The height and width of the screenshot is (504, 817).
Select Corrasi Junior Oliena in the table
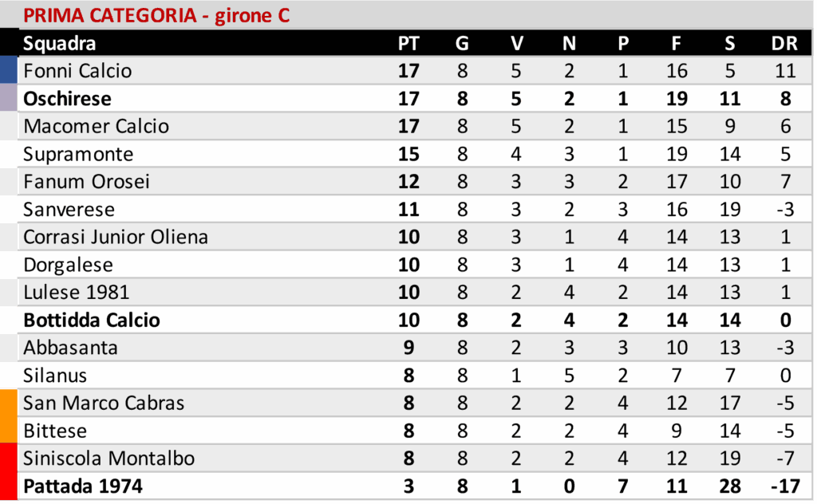(116, 237)
